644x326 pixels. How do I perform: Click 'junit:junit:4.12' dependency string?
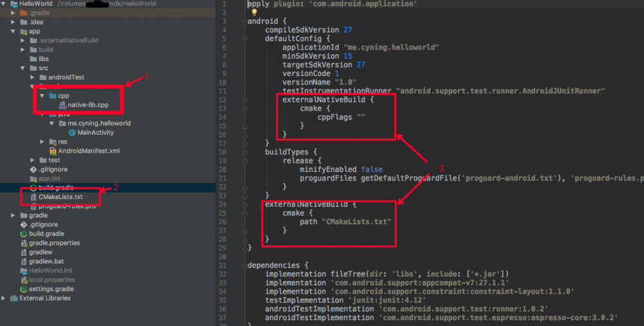387,300
